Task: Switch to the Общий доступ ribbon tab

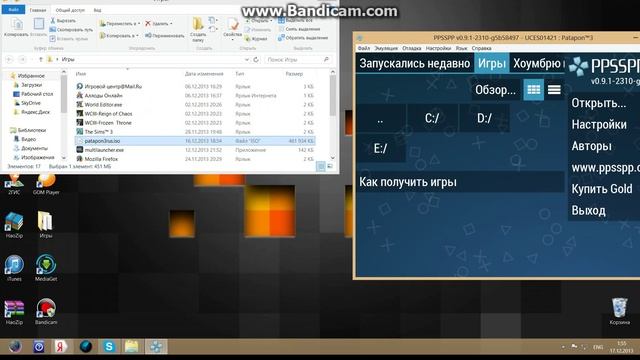Action: coord(70,10)
